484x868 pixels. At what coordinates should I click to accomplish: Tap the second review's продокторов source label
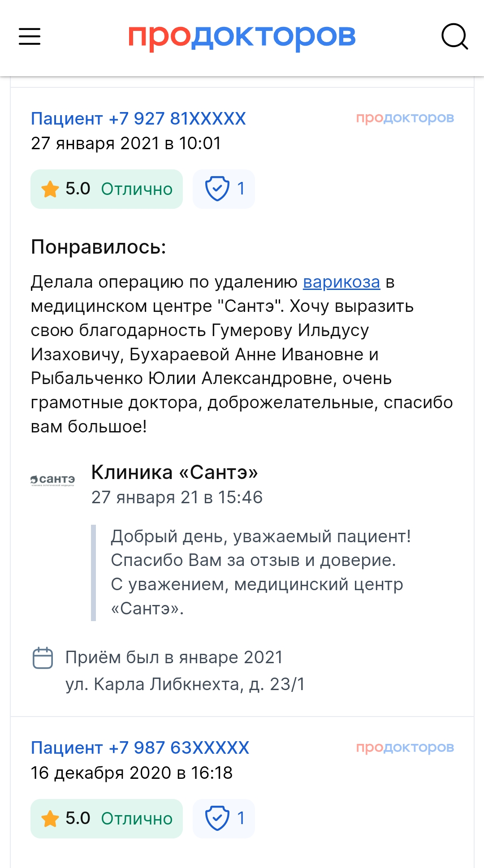(x=405, y=747)
